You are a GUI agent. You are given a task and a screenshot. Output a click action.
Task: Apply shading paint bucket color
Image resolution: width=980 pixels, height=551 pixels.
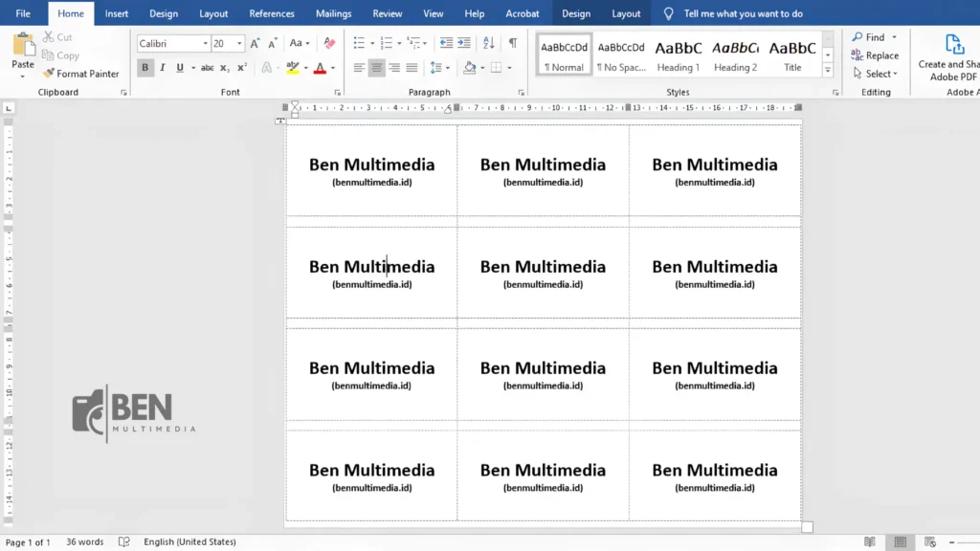coord(469,68)
